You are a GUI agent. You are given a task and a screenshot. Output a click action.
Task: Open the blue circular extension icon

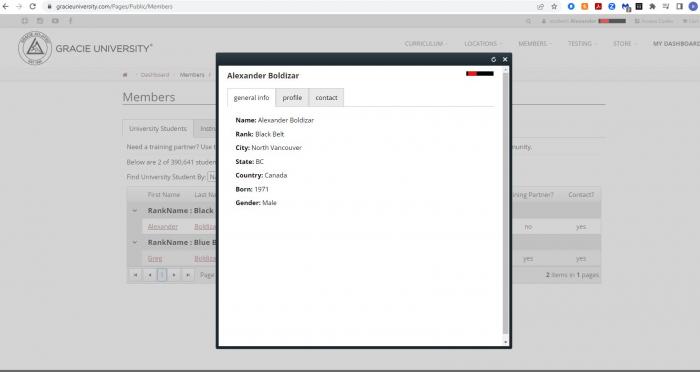click(571, 7)
